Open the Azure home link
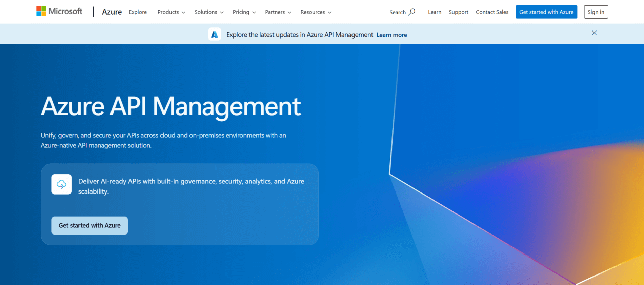Image resolution: width=644 pixels, height=285 pixels. click(112, 12)
